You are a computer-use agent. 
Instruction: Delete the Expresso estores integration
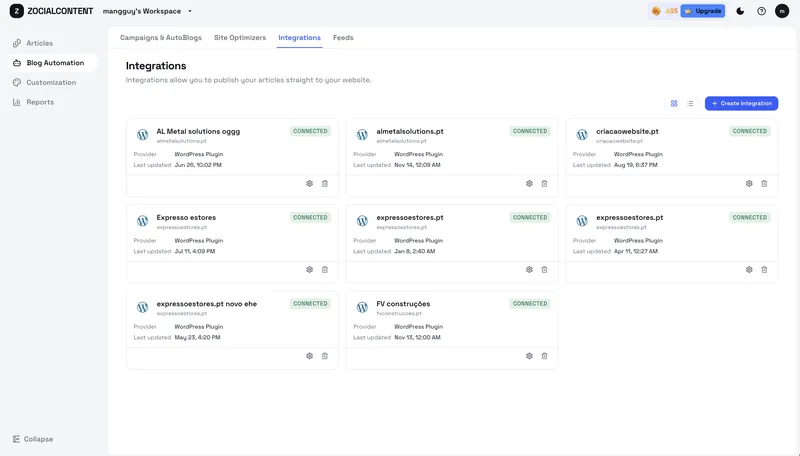324,270
